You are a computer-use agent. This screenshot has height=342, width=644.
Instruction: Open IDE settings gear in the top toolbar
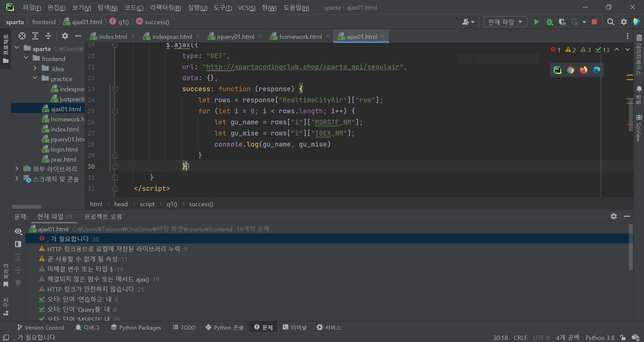click(x=624, y=22)
